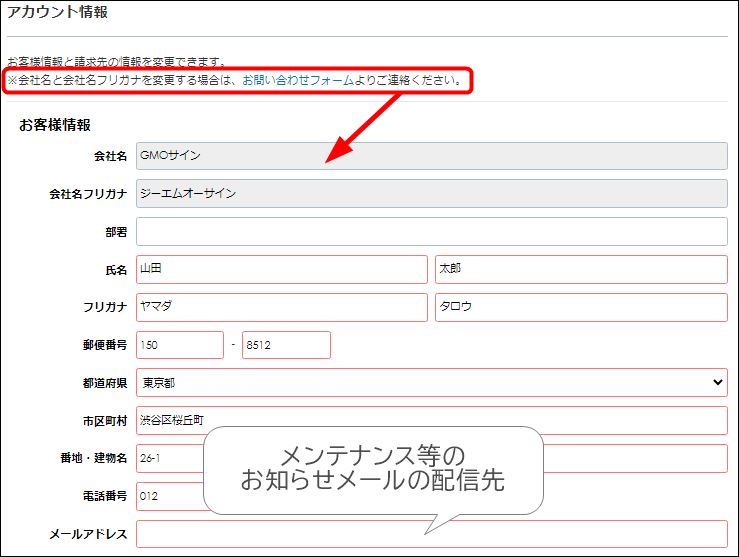
Task: Click the メールアドレス field label
Action: coord(88,535)
